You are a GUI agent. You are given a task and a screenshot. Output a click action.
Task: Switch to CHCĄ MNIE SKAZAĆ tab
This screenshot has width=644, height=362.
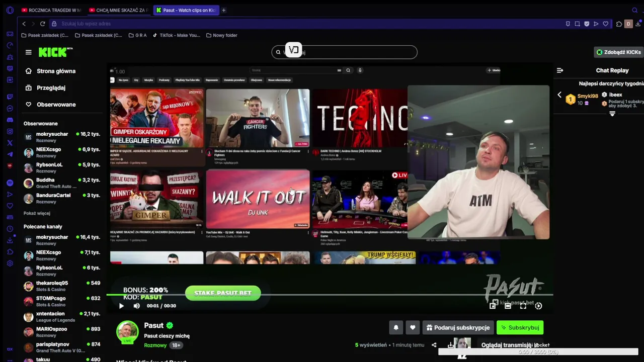coord(119,10)
